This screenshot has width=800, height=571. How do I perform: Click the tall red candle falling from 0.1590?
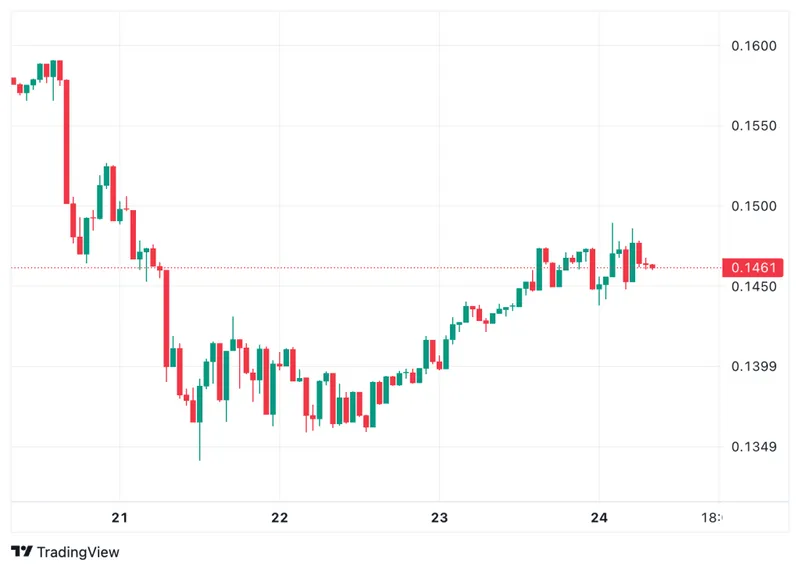(x=67, y=140)
